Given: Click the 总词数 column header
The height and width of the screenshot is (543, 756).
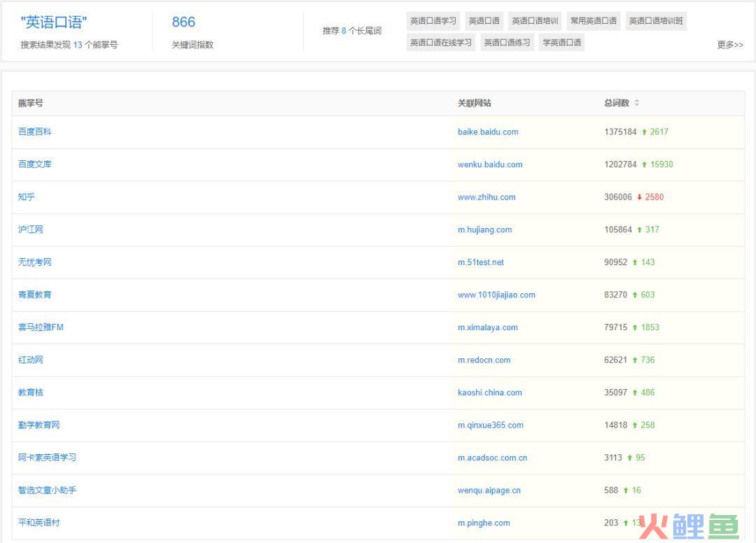Looking at the screenshot, I should 617,103.
